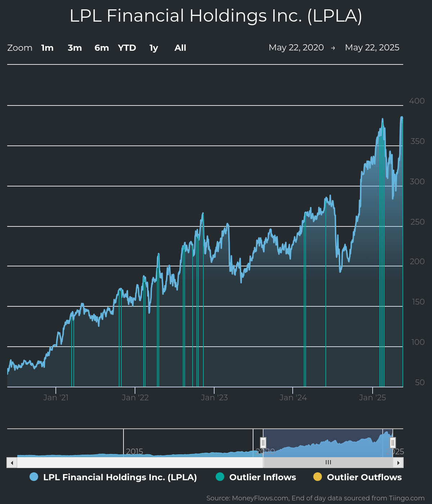Click the 100 price axis label
432x504 pixels.
point(418,342)
